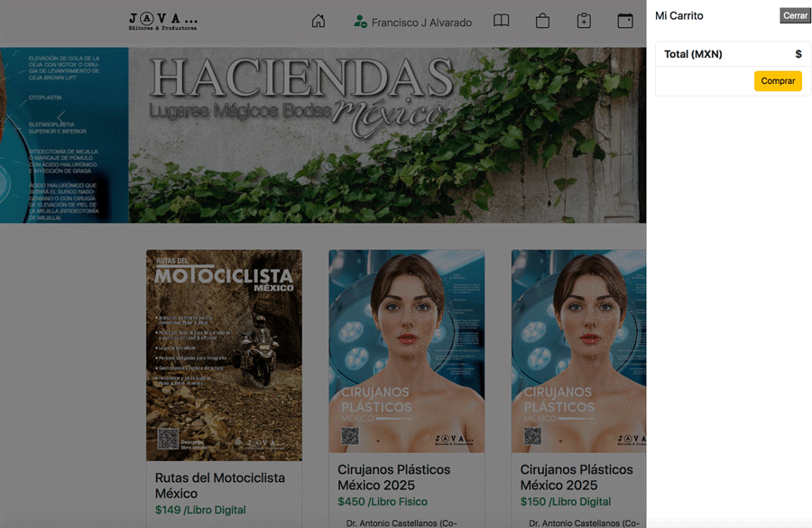This screenshot has height=528, width=812.
Task: Click the shopping bag icon
Action: pyautogui.click(x=542, y=21)
